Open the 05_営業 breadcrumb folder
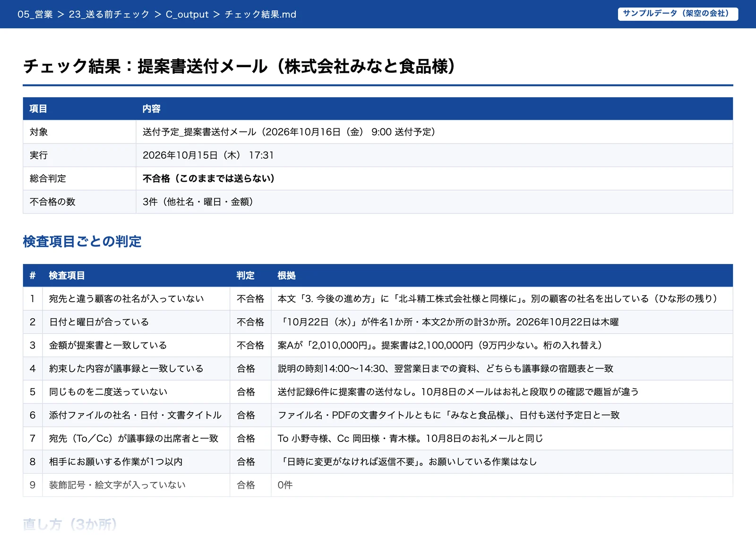Screen dimensions: 756x535 35,14
